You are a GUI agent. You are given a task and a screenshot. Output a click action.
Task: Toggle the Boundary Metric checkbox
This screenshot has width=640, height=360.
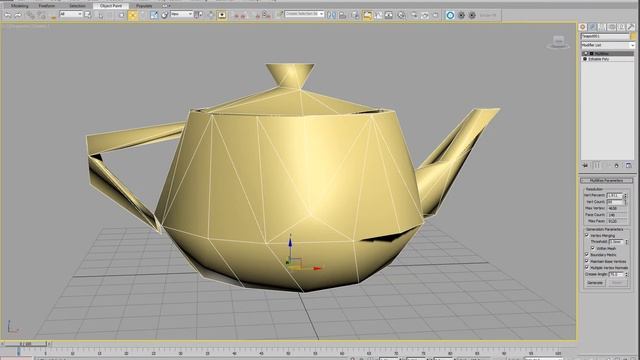pos(587,254)
